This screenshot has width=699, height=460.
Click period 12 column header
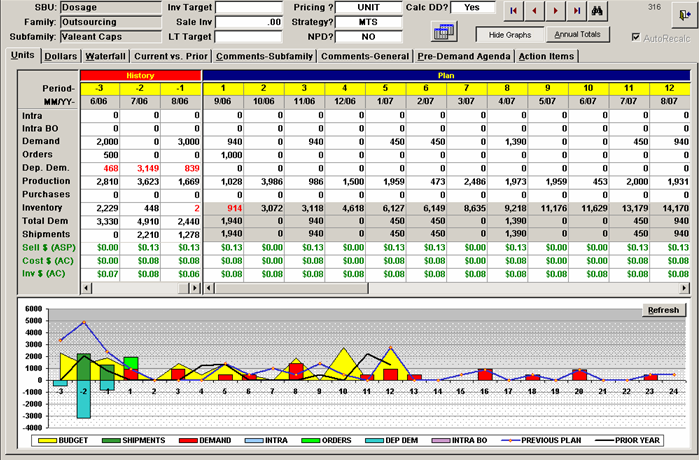coord(670,88)
